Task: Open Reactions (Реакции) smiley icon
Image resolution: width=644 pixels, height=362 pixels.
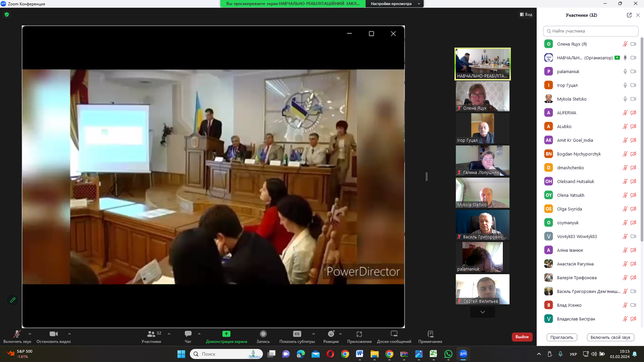Action: (x=331, y=334)
